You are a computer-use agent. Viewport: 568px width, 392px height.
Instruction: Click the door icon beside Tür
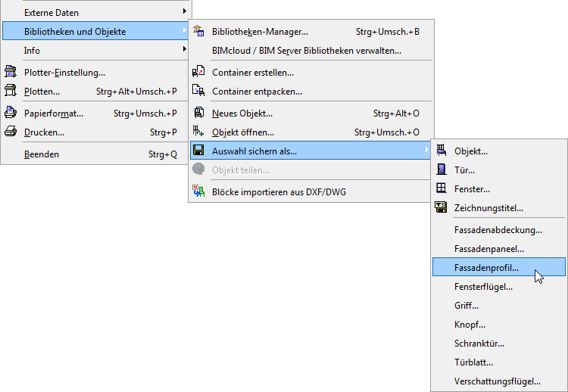coord(442,170)
